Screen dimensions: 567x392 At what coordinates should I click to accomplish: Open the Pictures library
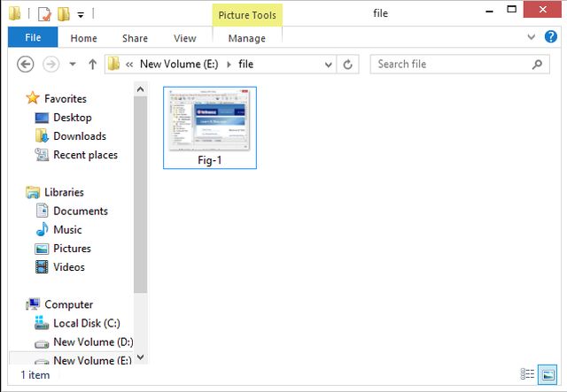pos(72,249)
